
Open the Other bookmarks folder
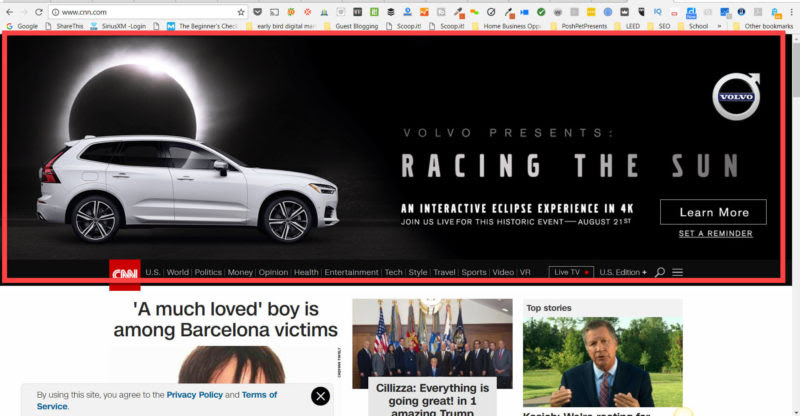(x=763, y=26)
